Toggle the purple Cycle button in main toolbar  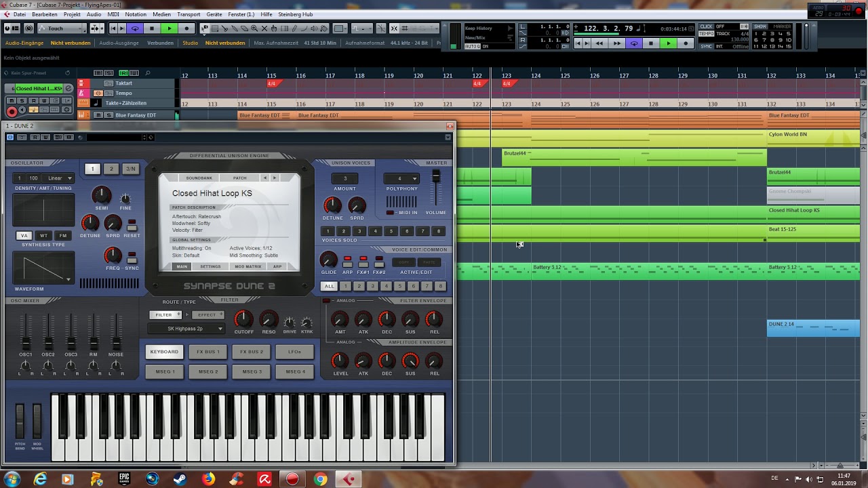coord(135,28)
